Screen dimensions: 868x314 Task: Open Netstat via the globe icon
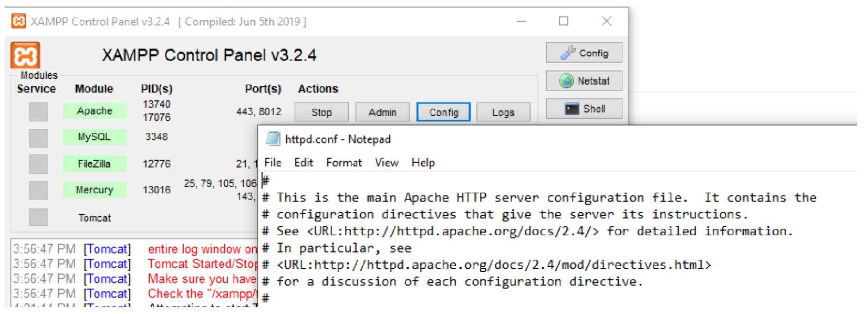[x=584, y=80]
